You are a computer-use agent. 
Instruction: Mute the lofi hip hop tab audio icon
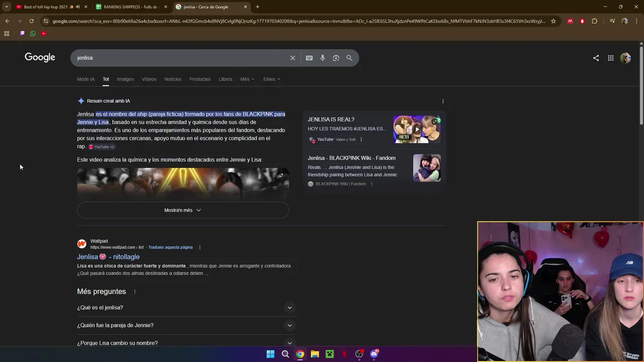77,7
